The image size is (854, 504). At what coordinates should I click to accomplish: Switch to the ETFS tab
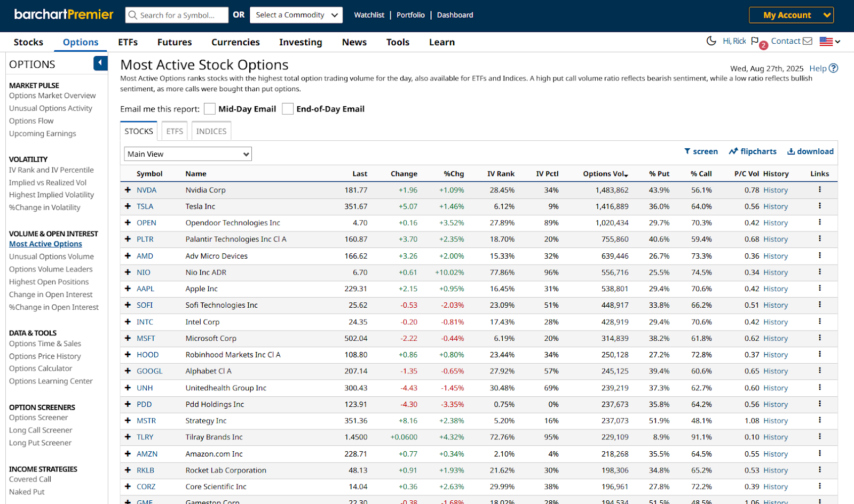(175, 131)
